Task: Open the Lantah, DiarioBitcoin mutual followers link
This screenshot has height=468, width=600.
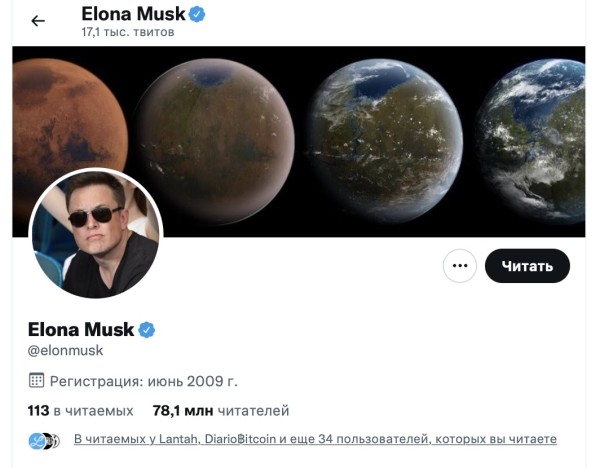Action: (x=315, y=439)
